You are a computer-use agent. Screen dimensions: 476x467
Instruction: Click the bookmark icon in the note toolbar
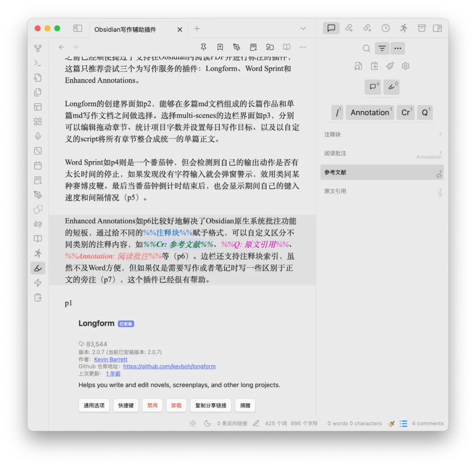click(220, 47)
